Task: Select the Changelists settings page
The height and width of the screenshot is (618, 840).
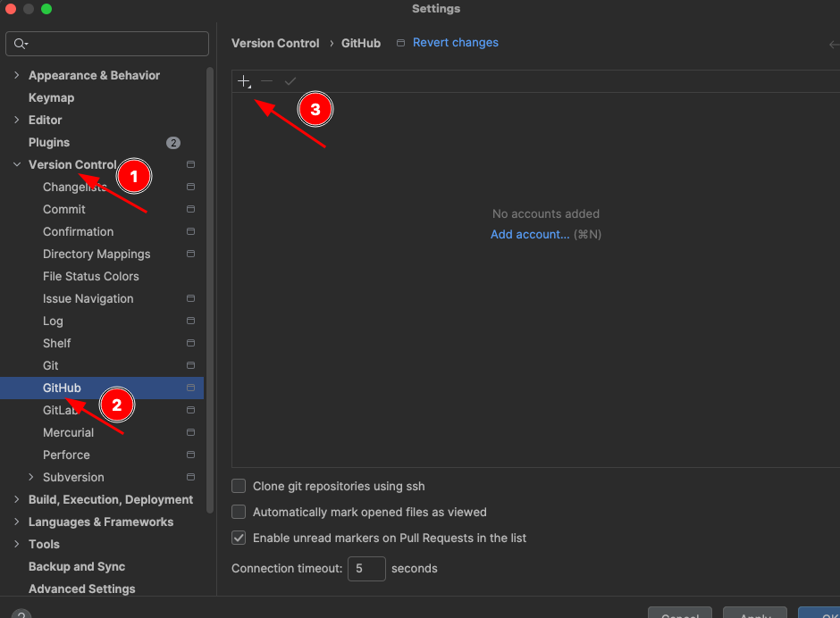Action: coord(74,187)
